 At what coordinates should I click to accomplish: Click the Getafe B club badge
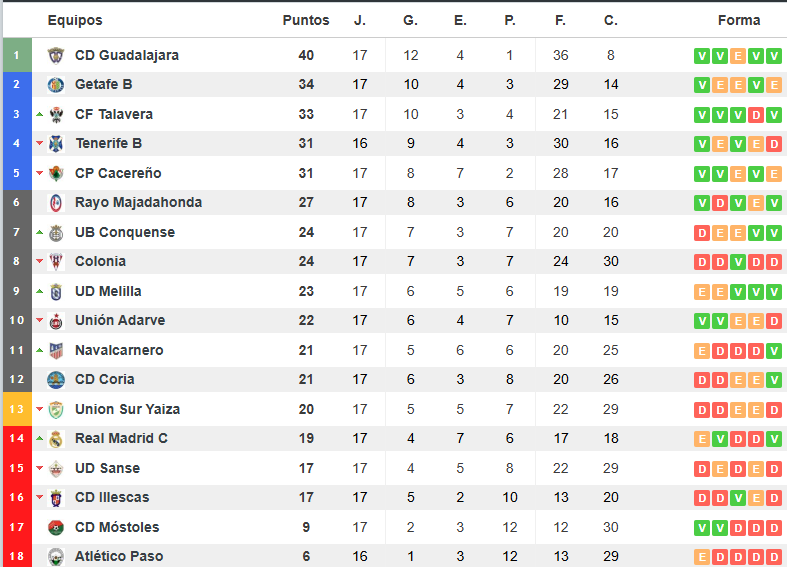tap(56, 85)
